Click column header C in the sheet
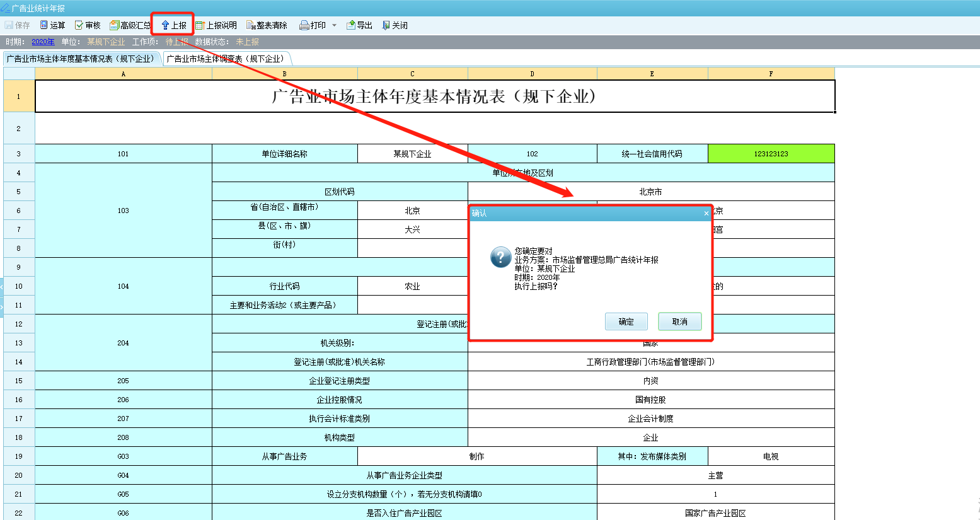Viewport: 980px width, 520px height. 412,74
